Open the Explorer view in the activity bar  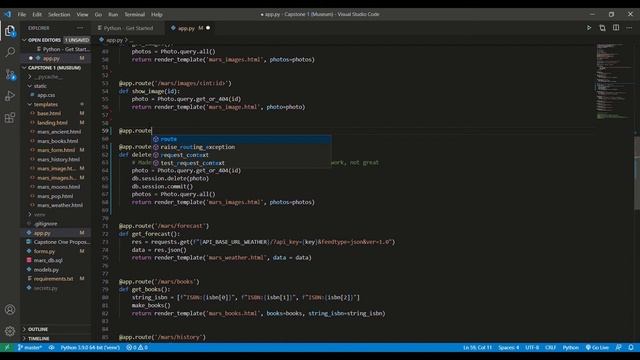[10, 31]
